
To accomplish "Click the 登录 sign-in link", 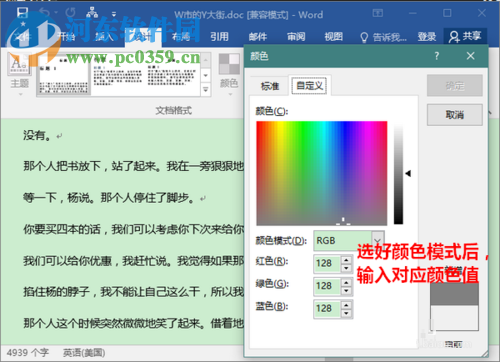I will click(x=427, y=36).
